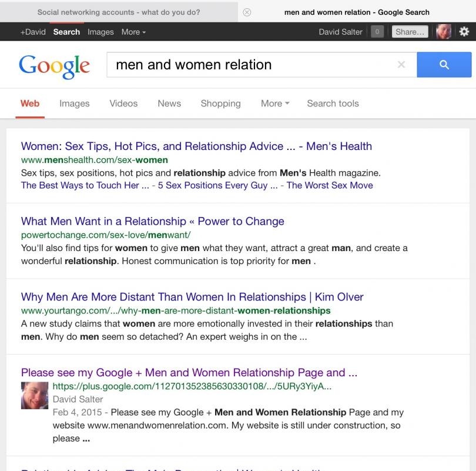Select the Web results tab
The image size is (476, 471).
30,103
